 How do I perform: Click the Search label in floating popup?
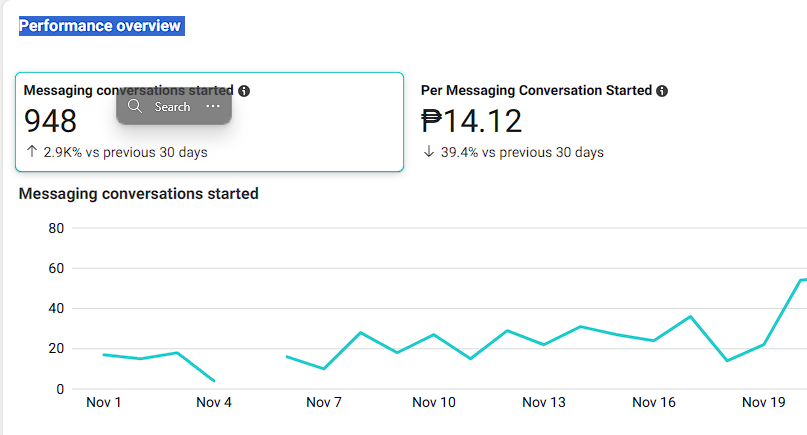[172, 107]
